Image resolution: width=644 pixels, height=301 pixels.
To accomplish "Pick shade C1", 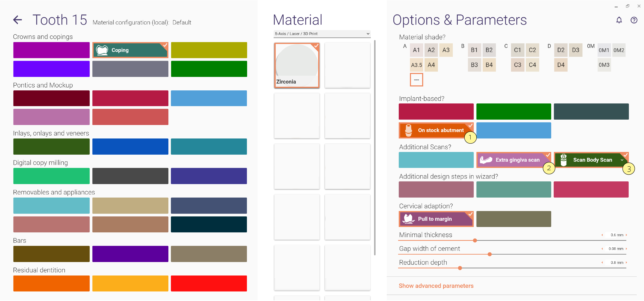I will coord(517,50).
